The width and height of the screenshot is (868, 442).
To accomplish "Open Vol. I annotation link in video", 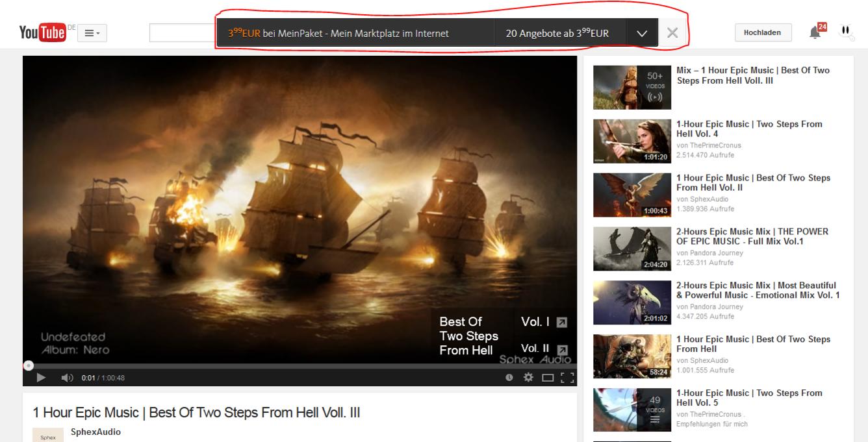I will coord(543,322).
